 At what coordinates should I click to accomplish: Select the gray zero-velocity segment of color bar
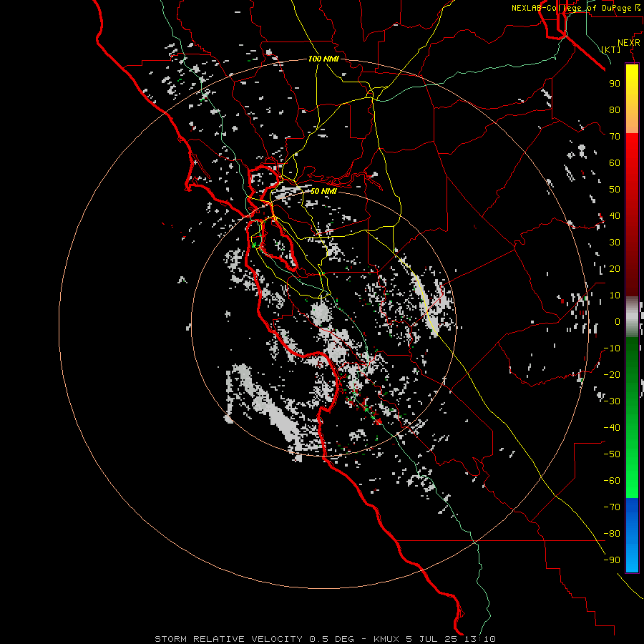[x=632, y=317]
